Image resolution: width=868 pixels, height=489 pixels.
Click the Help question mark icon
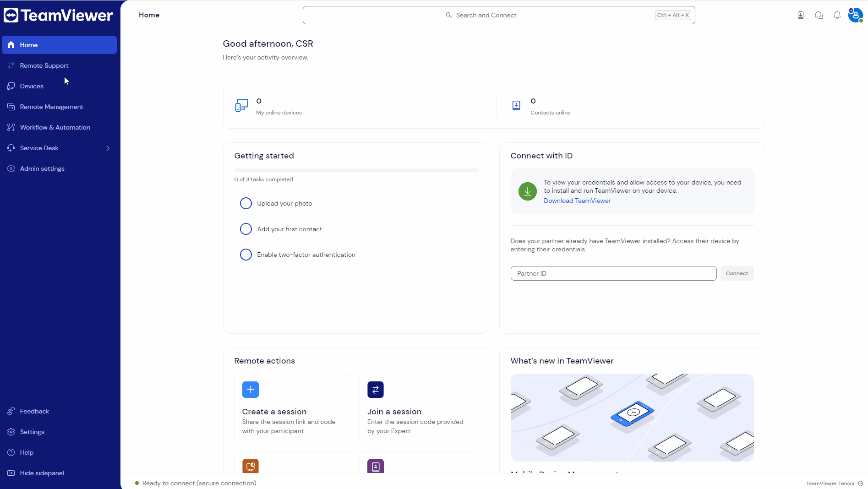[11, 452]
